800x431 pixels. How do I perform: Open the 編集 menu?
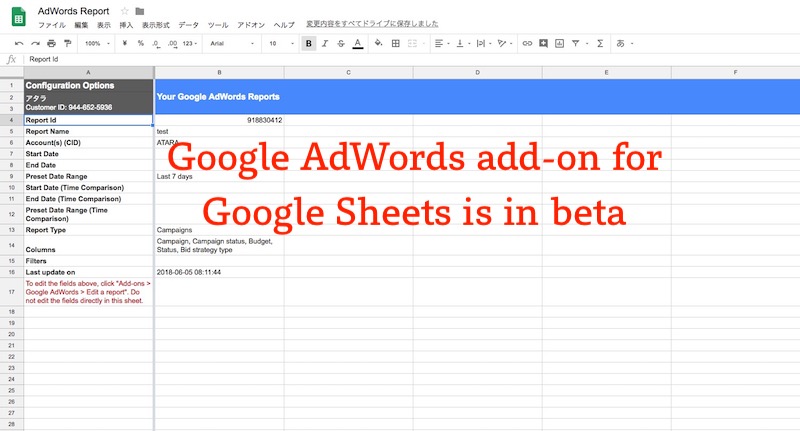pos(81,25)
